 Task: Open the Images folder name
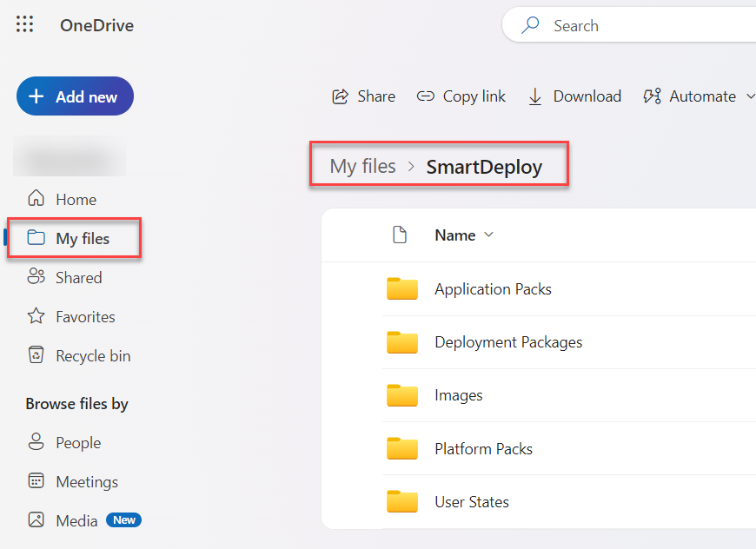(459, 395)
